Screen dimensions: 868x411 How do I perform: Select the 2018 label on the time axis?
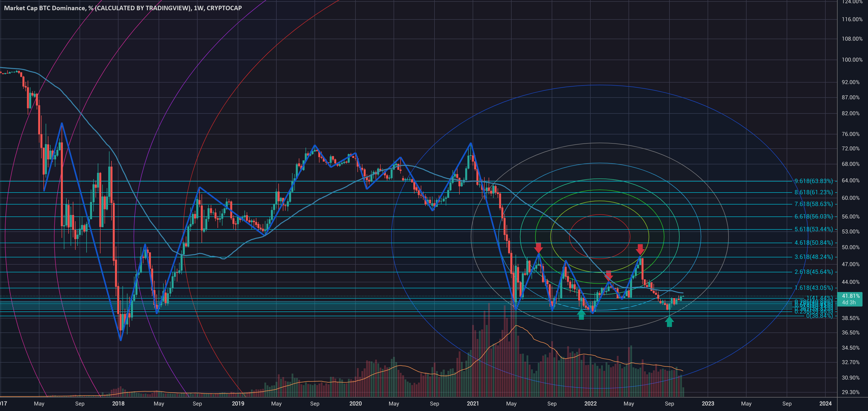coord(118,404)
